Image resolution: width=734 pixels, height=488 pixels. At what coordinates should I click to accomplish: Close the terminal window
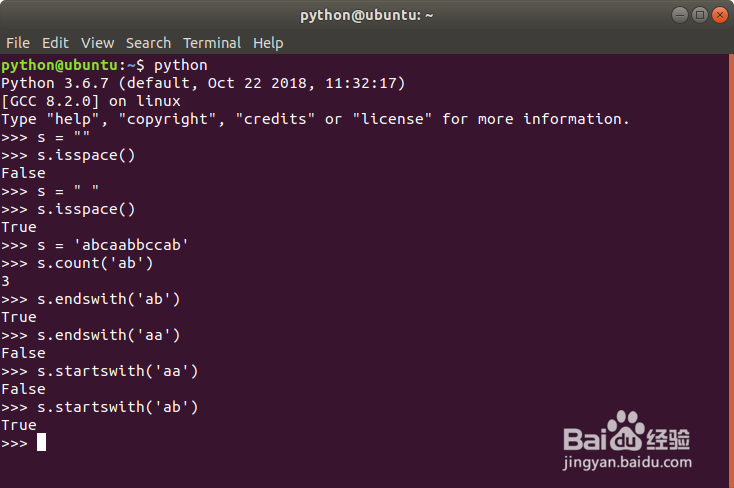point(718,15)
